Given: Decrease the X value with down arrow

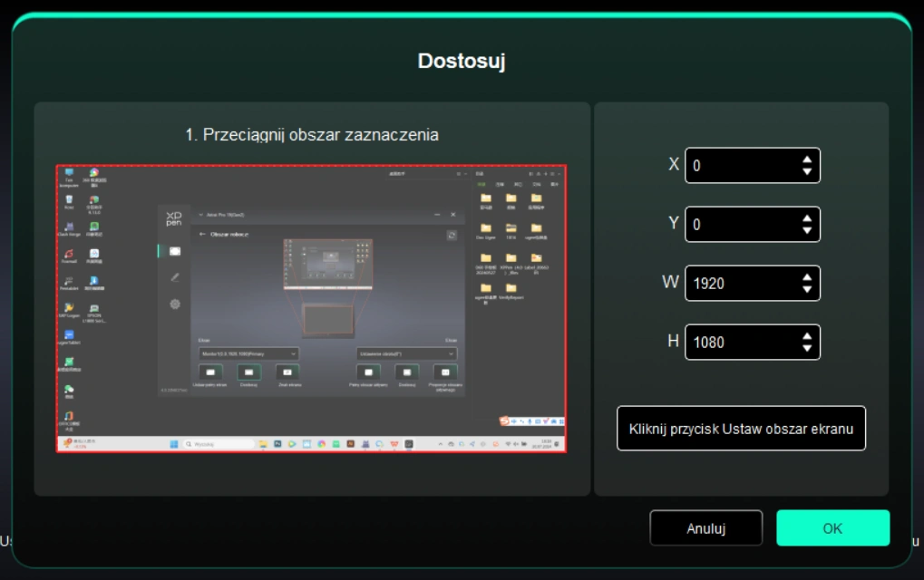Looking at the screenshot, I should point(807,171).
